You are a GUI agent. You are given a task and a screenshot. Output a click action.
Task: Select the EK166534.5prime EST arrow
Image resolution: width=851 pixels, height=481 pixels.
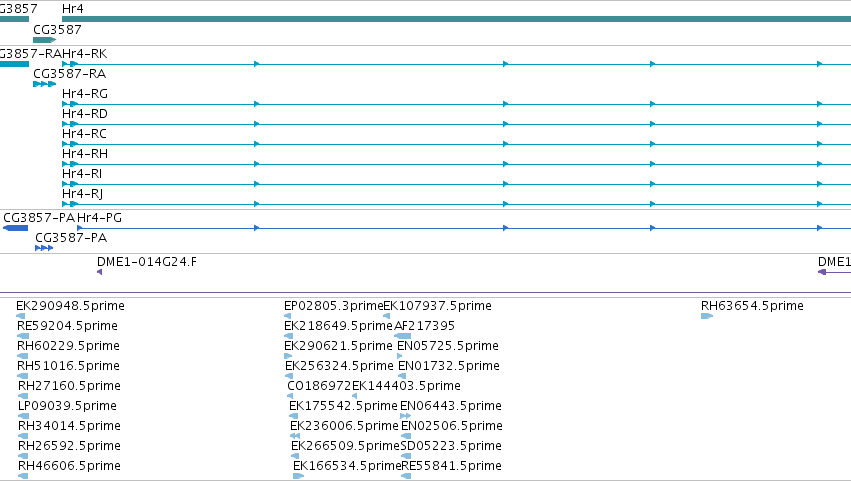(x=299, y=476)
